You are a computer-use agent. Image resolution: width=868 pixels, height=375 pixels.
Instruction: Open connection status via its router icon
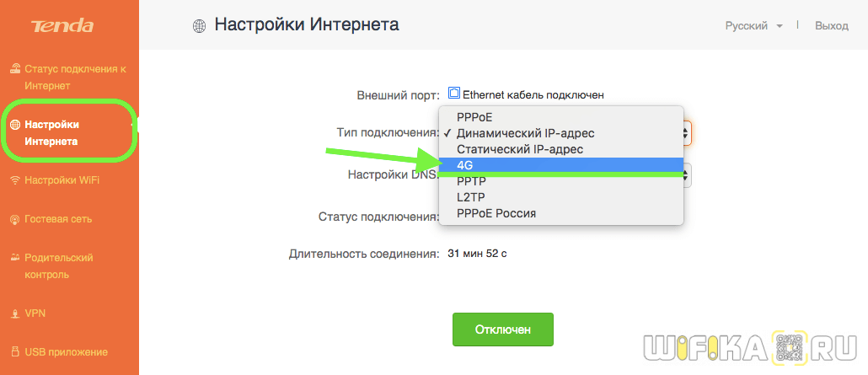pos(14,68)
